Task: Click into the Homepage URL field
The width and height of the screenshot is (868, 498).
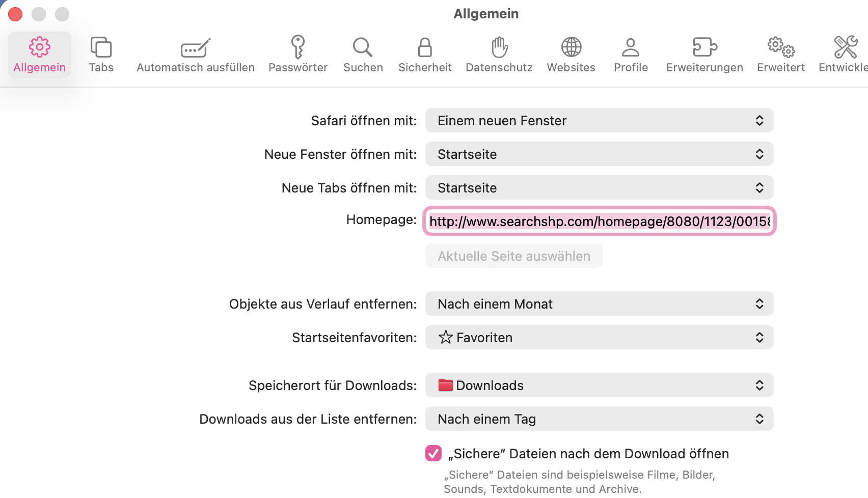Action: 599,222
